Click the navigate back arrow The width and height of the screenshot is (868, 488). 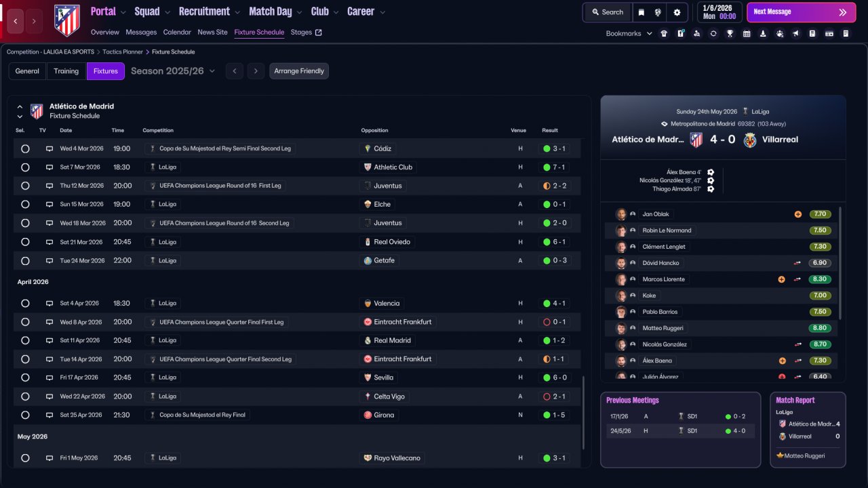pyautogui.click(x=16, y=21)
